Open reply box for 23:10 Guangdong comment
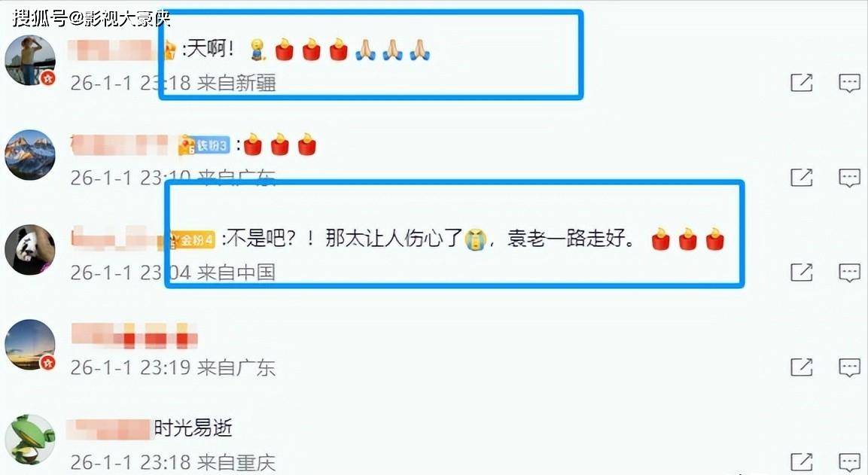 [849, 178]
